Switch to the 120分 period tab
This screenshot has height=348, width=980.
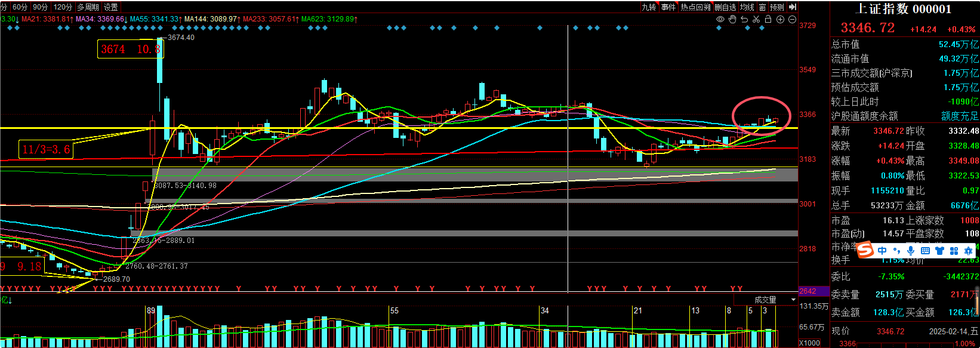(63, 7)
